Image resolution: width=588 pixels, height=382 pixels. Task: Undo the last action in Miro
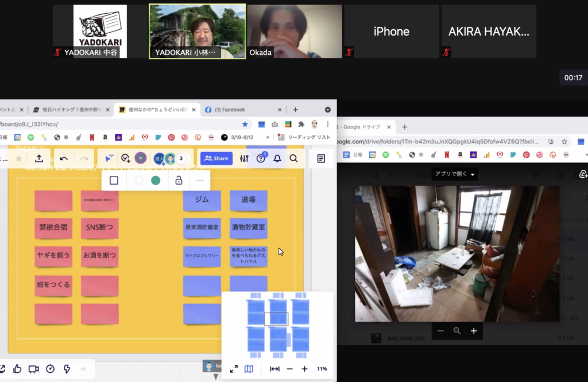(64, 158)
